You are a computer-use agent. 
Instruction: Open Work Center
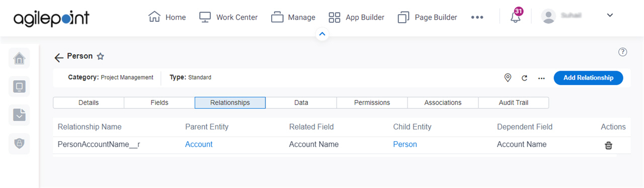coord(228,17)
